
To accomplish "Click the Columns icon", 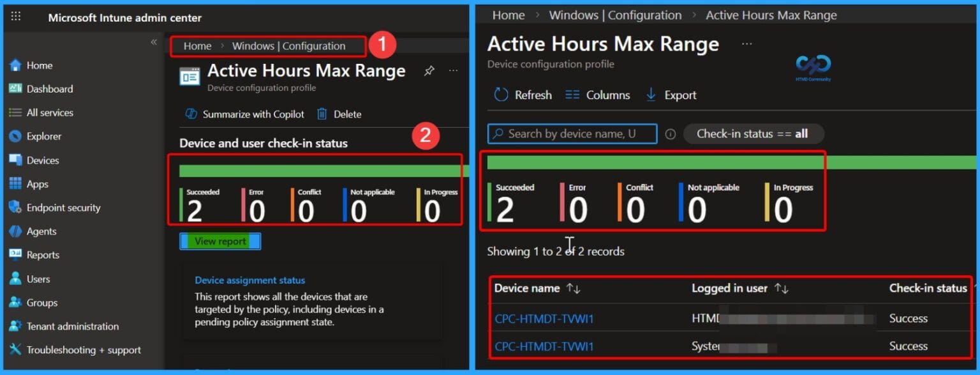I will pos(572,95).
